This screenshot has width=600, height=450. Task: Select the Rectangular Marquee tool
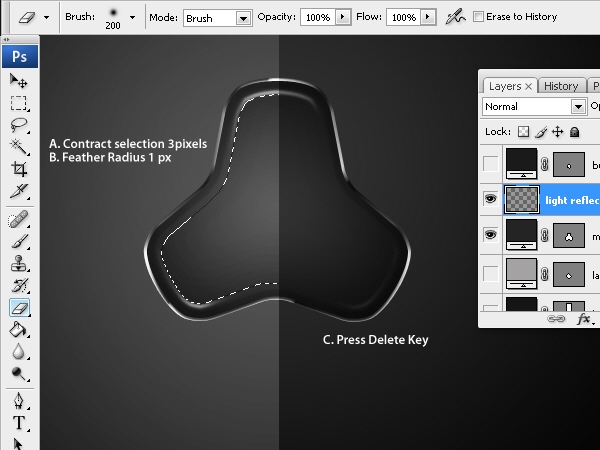(x=18, y=102)
